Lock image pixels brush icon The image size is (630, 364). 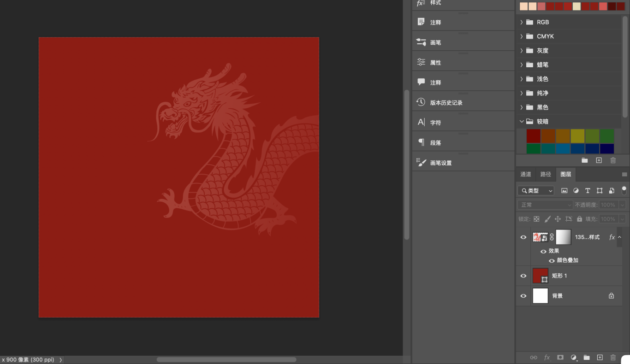click(x=547, y=219)
